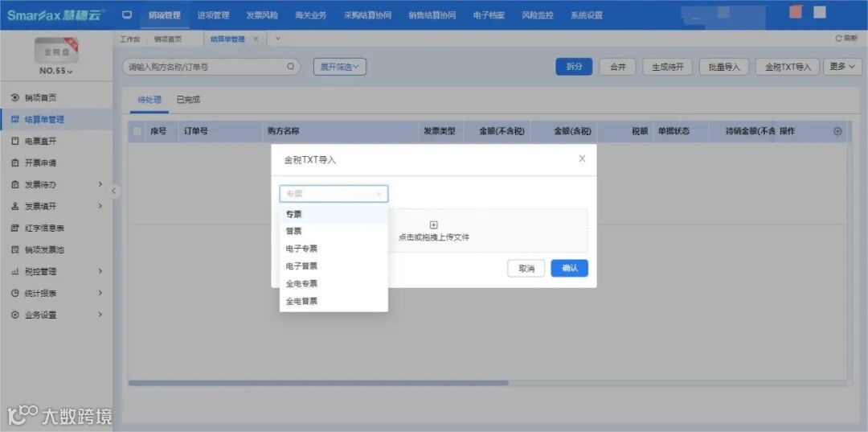The width and height of the screenshot is (868, 432).
Task: Open 采购结算协同 top menu
Action: tap(367, 15)
